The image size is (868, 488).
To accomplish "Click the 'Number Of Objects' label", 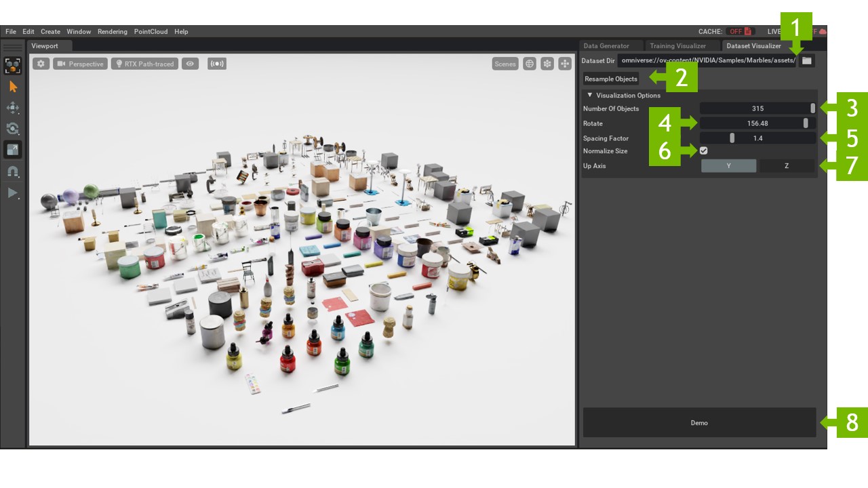I will (x=611, y=108).
